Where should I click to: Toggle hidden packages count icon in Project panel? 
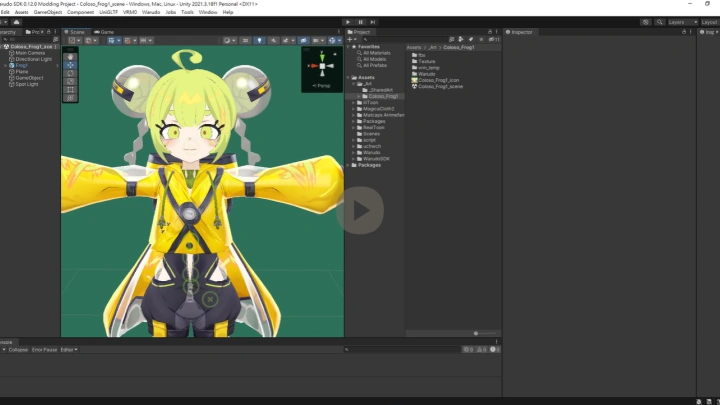(494, 39)
